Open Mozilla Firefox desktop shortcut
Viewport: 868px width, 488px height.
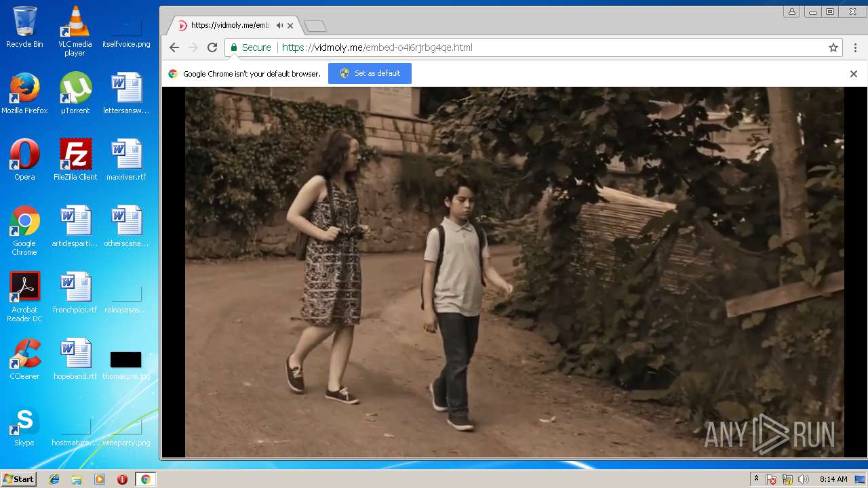(x=24, y=94)
